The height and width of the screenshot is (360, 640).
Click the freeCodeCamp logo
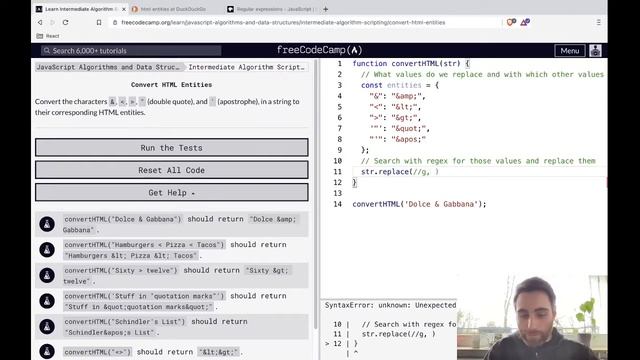click(x=320, y=50)
